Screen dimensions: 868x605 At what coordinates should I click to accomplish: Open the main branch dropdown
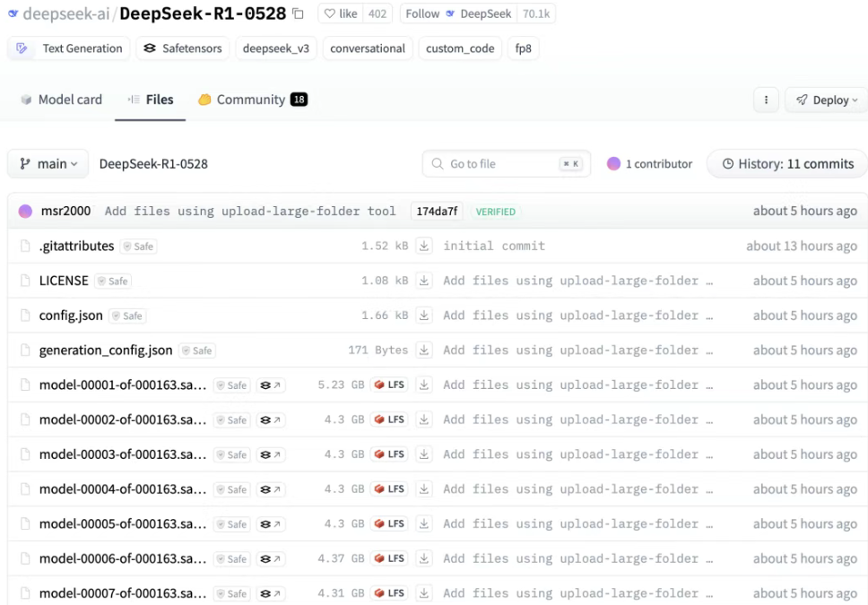click(48, 164)
